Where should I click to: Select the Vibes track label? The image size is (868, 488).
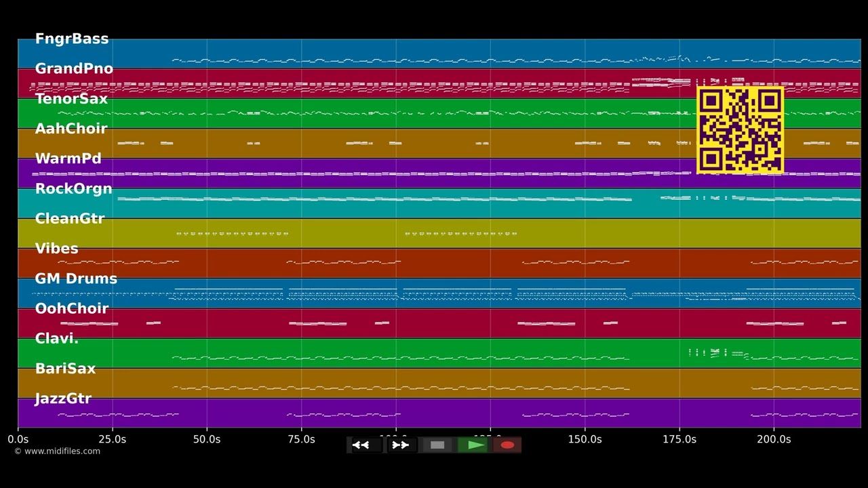click(56, 249)
